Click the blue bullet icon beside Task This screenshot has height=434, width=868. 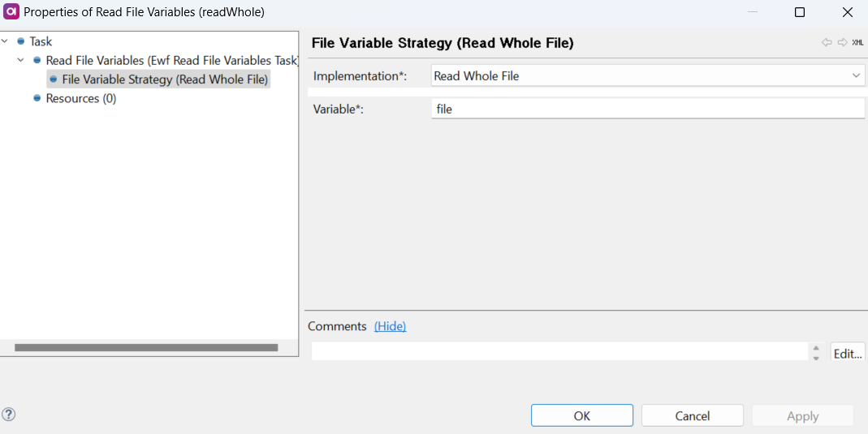coord(21,41)
